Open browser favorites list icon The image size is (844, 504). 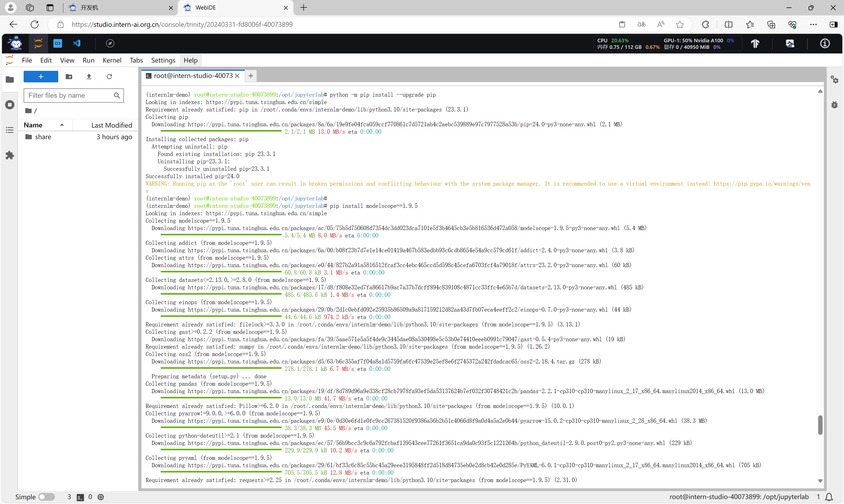point(750,24)
